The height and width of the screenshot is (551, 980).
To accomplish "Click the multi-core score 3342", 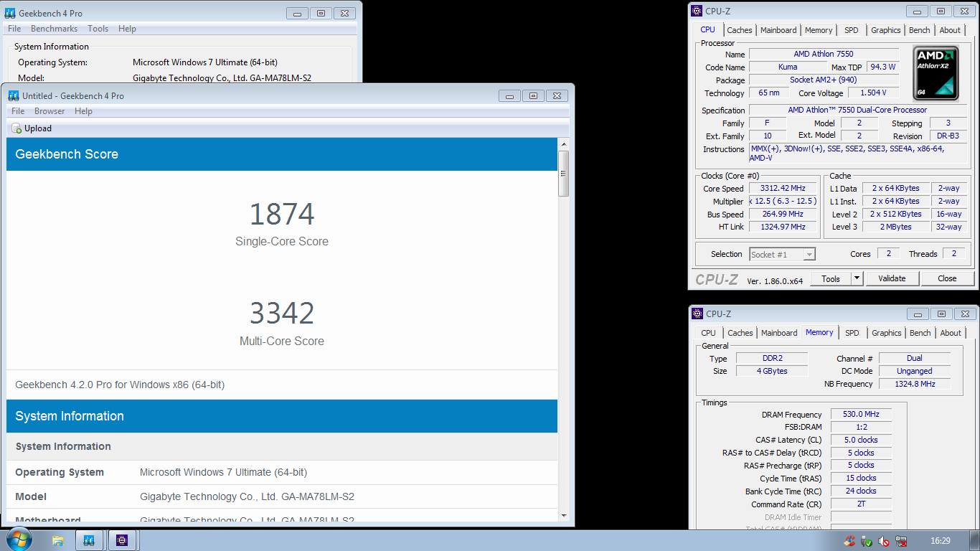I will tap(282, 314).
